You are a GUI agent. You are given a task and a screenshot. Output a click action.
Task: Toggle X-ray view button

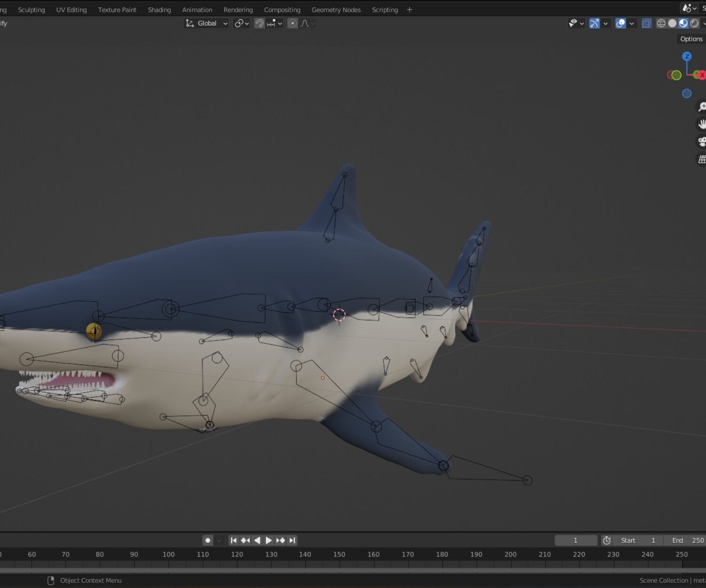(646, 23)
